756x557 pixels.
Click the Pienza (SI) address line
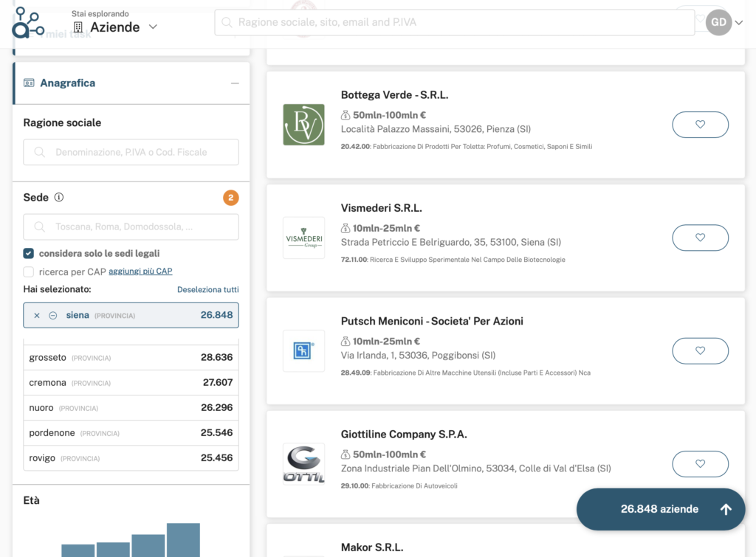tap(436, 129)
